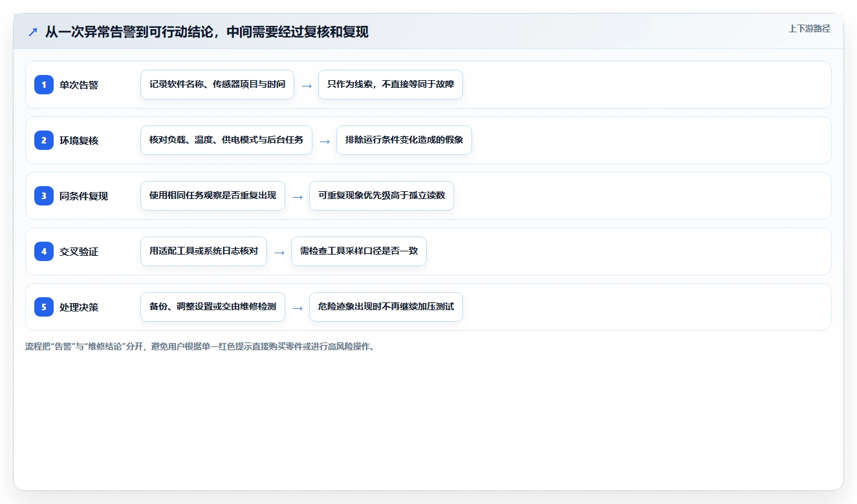
Task: Click the step number 3 badge
Action: tap(44, 195)
